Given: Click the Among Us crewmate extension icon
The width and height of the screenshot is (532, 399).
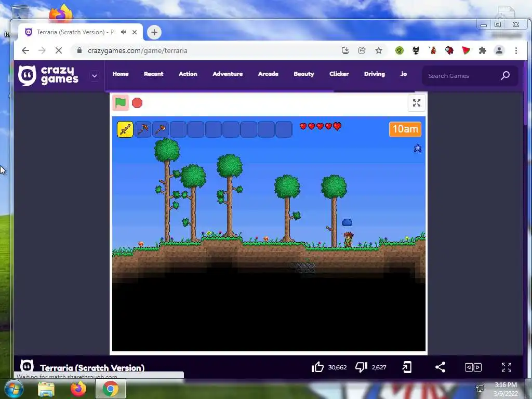Looking at the screenshot, I should (449, 50).
